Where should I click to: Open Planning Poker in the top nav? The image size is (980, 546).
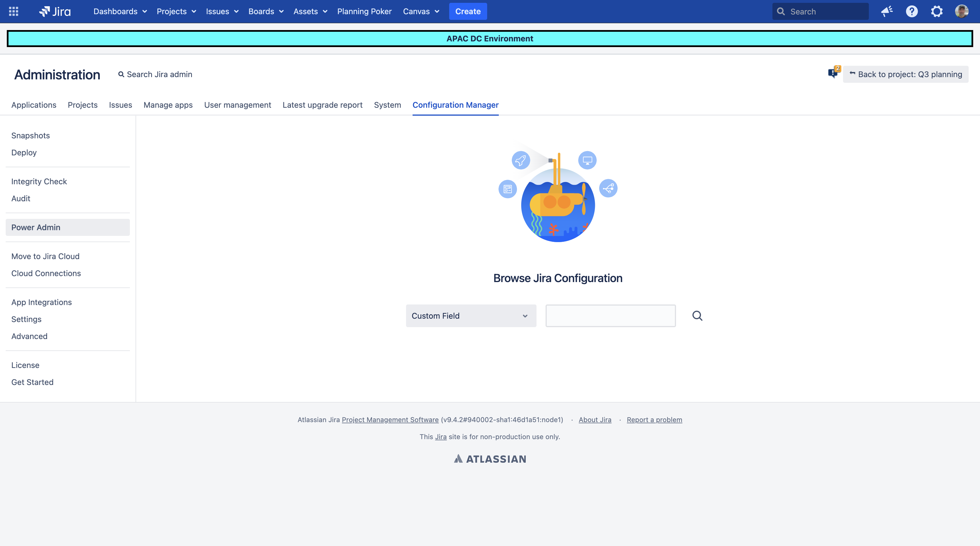coord(364,11)
